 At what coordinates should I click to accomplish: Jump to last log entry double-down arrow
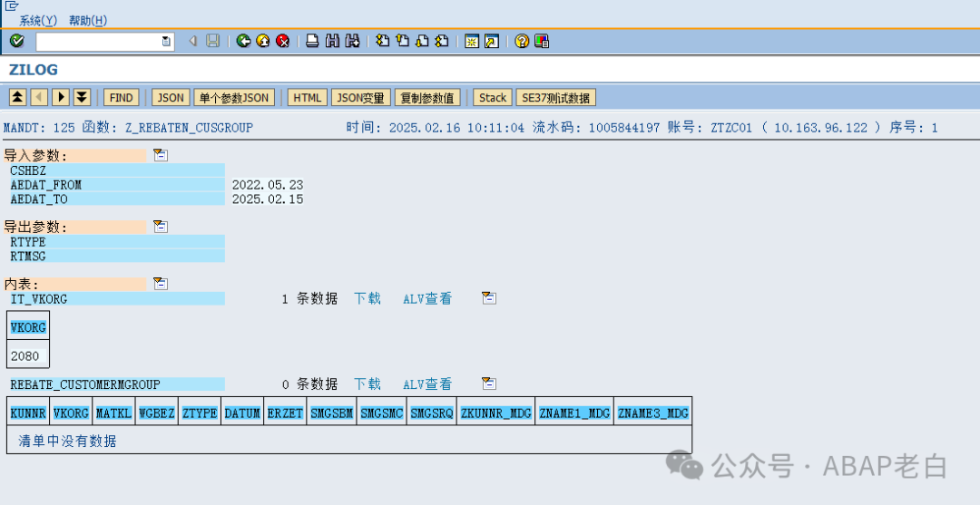(x=82, y=97)
